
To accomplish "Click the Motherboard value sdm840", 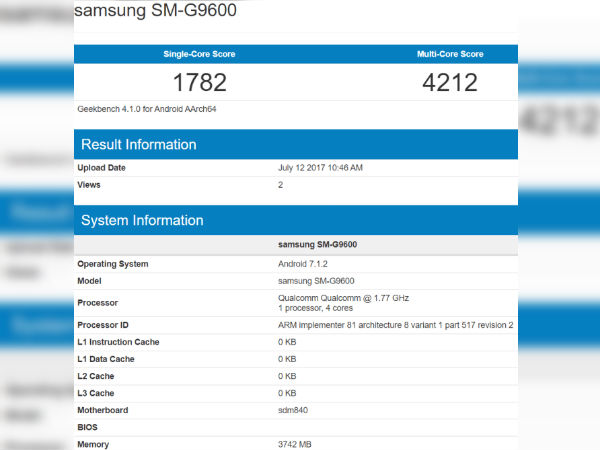I will tap(293, 410).
